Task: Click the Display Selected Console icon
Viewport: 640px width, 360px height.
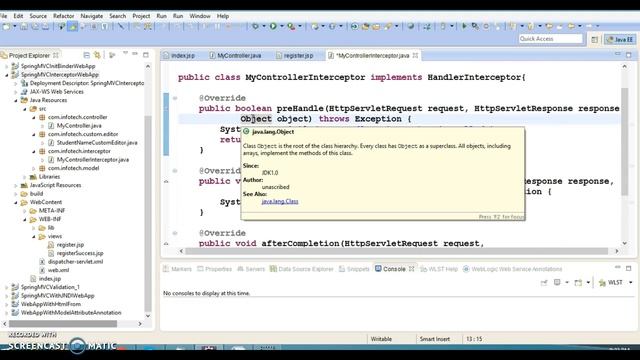Action: (x=557, y=282)
